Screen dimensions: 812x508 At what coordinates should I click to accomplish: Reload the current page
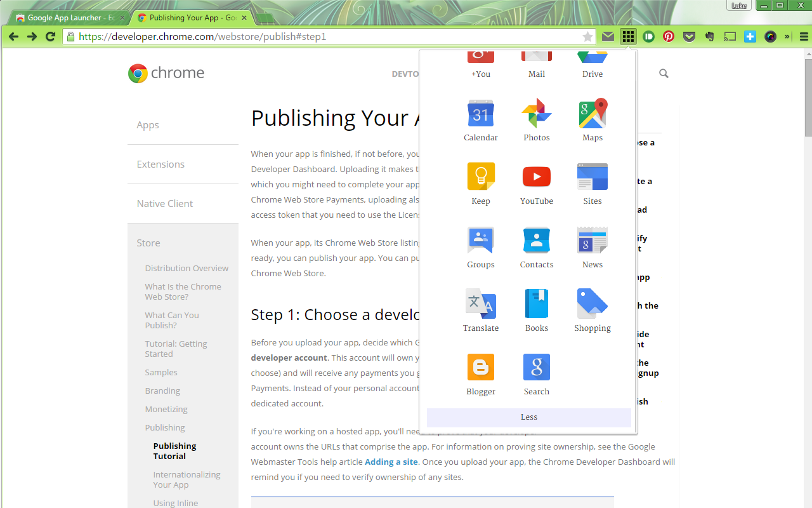[x=51, y=36]
